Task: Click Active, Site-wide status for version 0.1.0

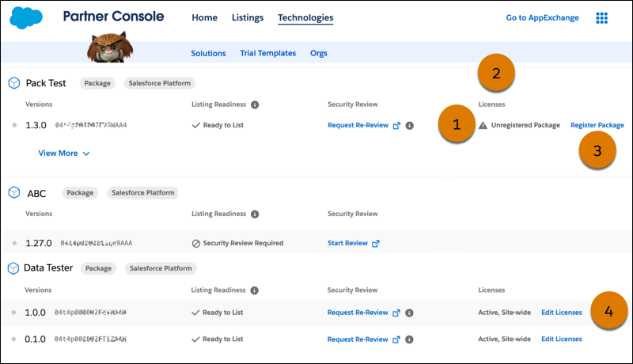Action: 504,339
